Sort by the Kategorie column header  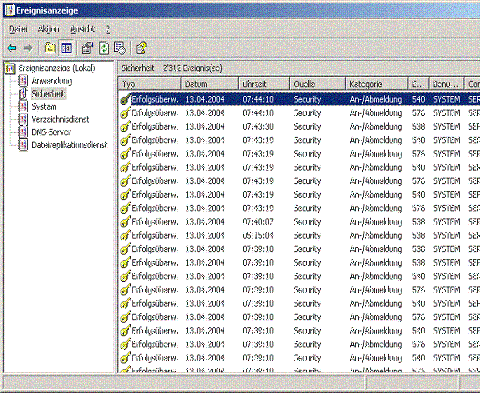tap(376, 84)
